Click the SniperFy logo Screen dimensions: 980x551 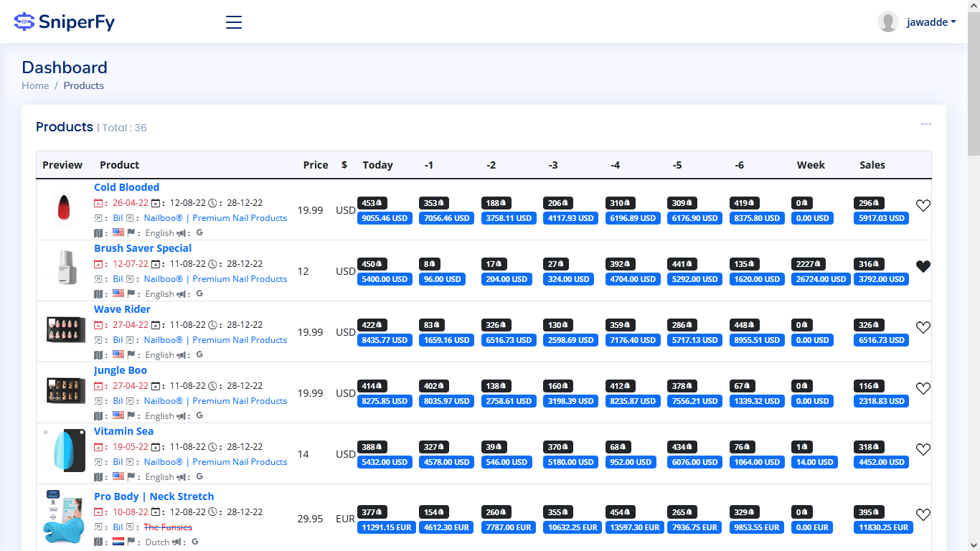(65, 22)
